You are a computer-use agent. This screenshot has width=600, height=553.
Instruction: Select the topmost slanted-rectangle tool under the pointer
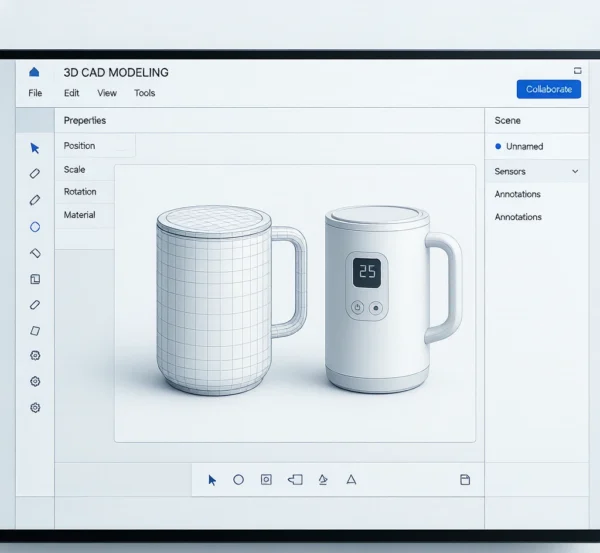pyautogui.click(x=35, y=174)
